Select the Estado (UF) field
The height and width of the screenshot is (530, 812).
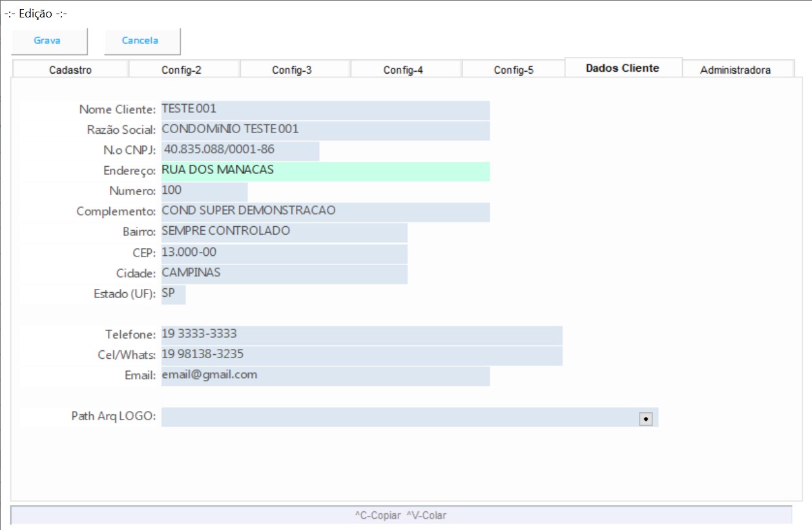pos(173,294)
